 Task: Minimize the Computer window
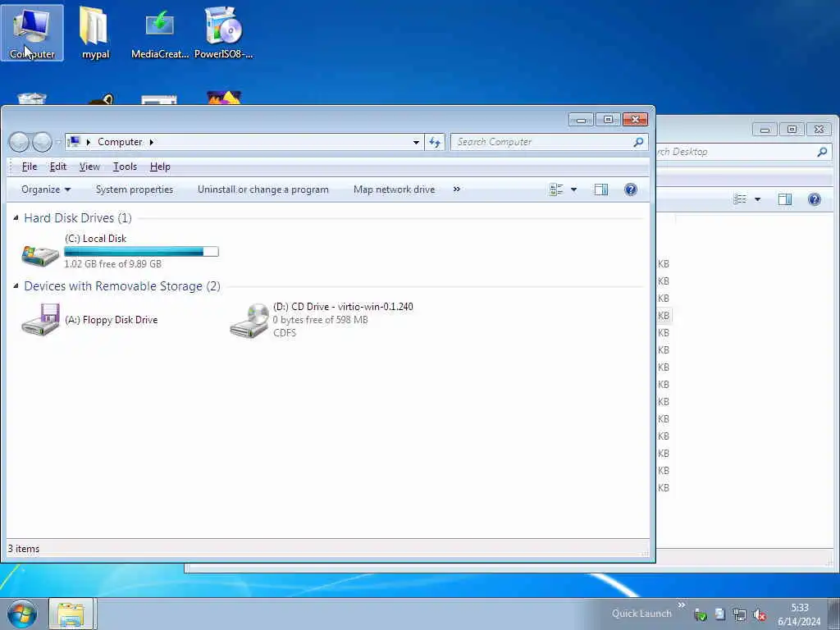[581, 120]
